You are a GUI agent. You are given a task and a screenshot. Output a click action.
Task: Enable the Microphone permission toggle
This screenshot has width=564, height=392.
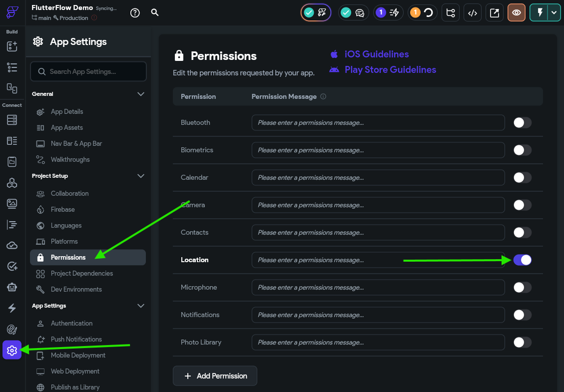[522, 287]
